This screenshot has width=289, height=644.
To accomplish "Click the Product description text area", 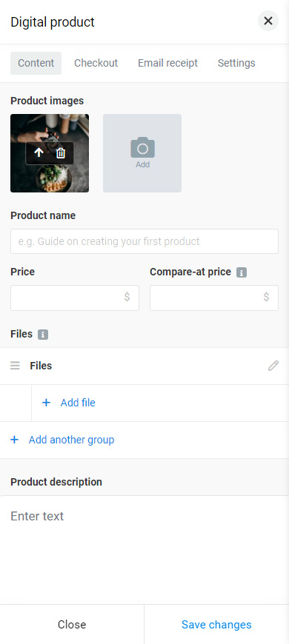I will point(144,549).
